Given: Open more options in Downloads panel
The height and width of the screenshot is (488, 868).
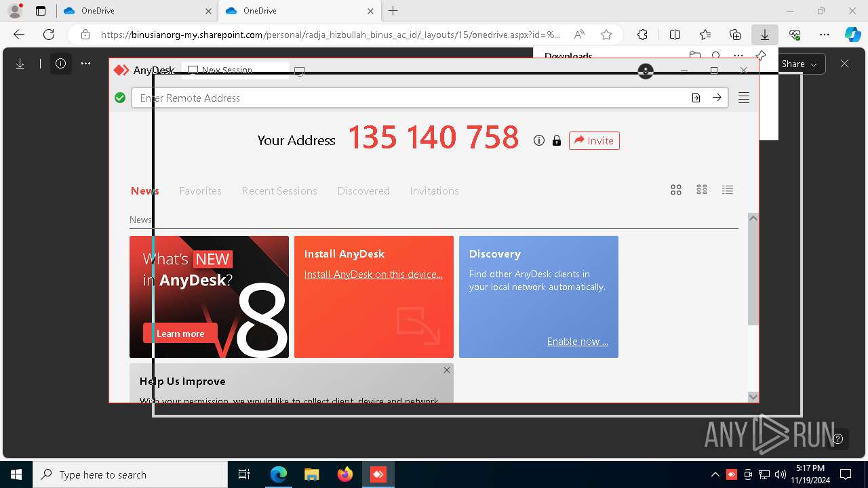Looking at the screenshot, I should [x=738, y=56].
